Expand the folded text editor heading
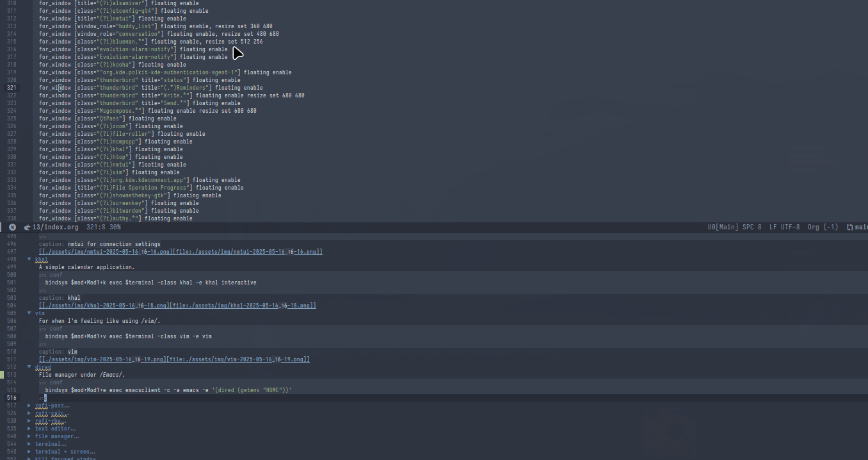 pos(29,429)
